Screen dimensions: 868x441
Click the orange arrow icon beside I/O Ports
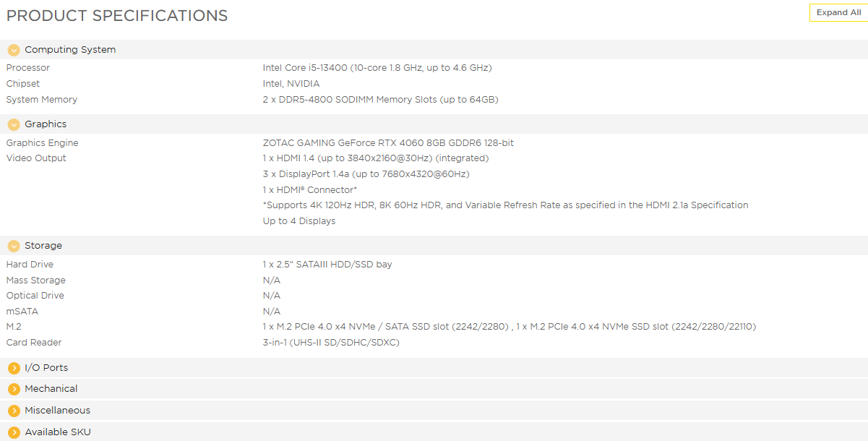coord(14,368)
